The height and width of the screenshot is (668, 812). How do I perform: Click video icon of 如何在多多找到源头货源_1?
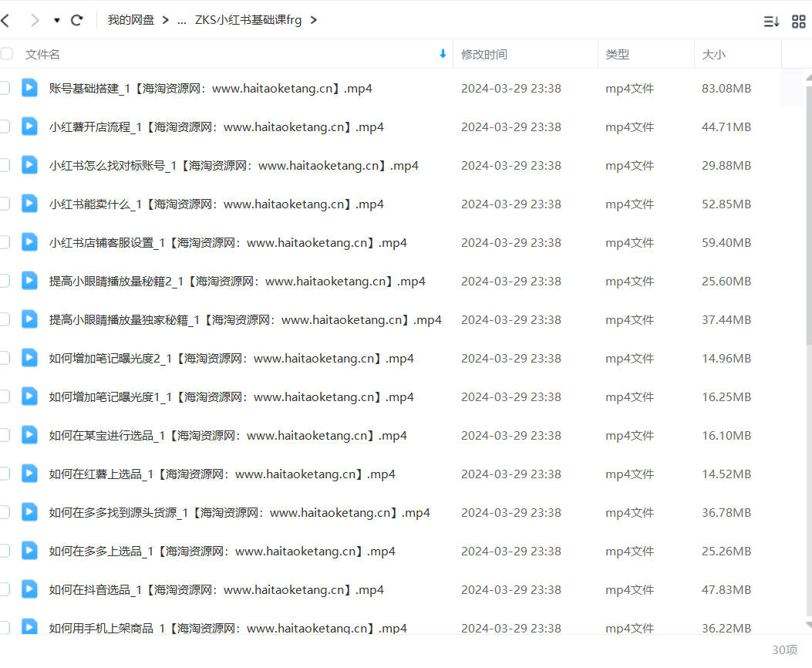tap(29, 512)
